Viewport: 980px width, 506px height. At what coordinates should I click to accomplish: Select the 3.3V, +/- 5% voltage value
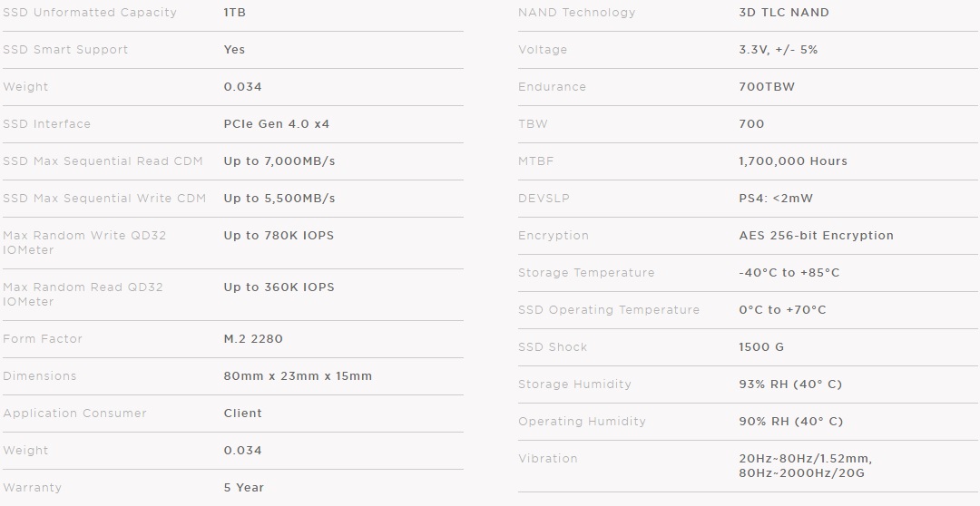point(779,50)
